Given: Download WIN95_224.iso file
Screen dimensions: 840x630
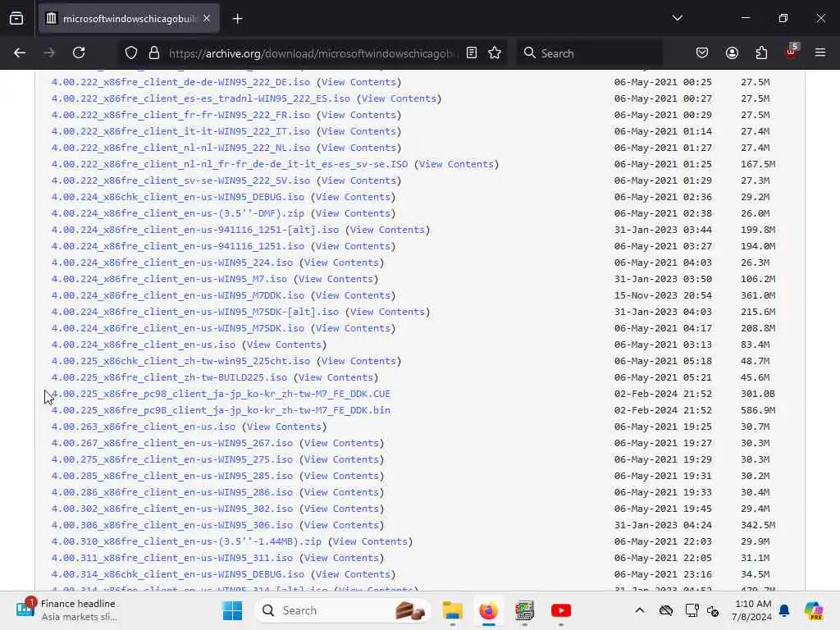Looking at the screenshot, I should (172, 262).
